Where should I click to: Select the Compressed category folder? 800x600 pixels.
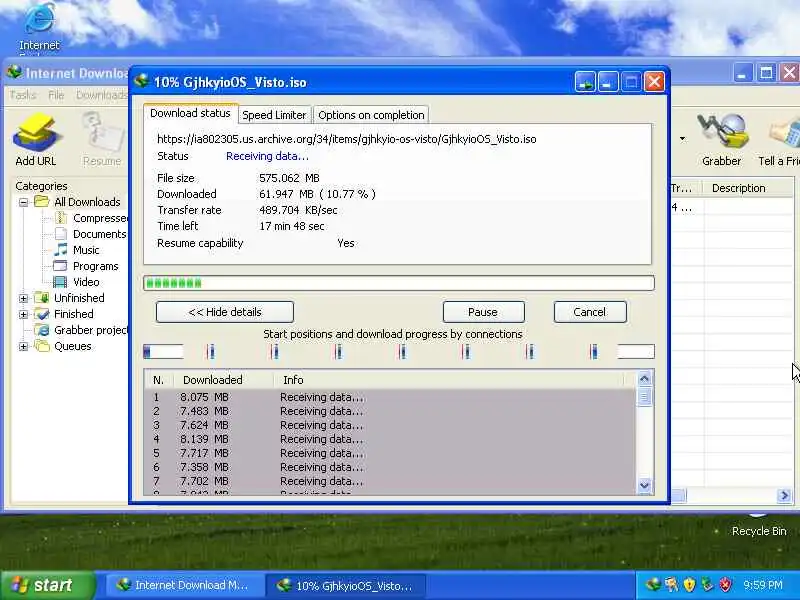coord(92,218)
